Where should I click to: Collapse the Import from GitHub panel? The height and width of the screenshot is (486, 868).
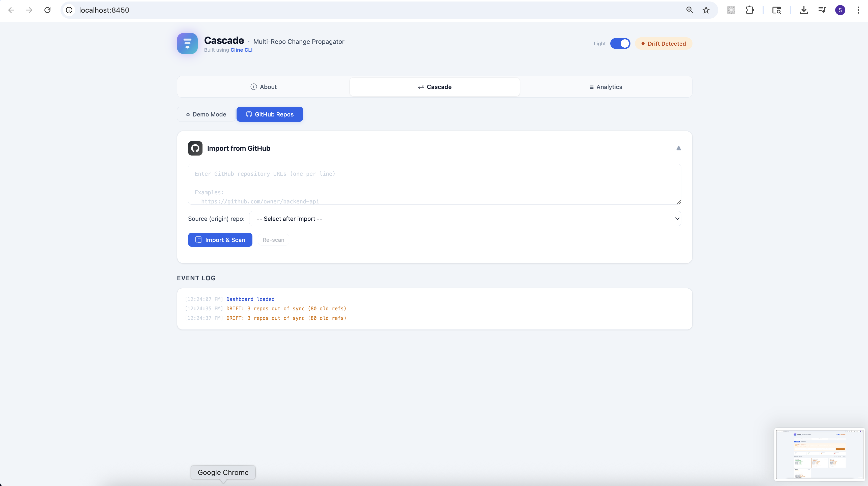(678, 148)
